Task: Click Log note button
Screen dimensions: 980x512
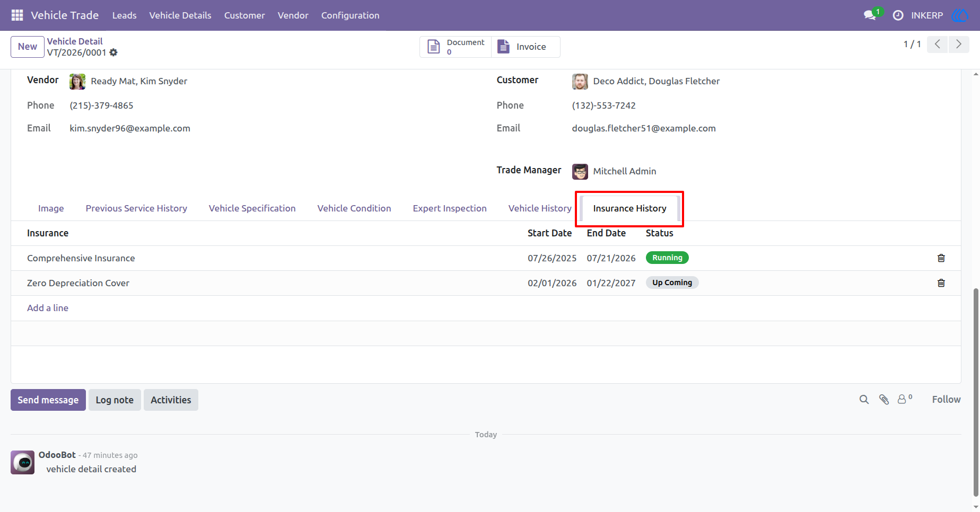Action: [x=115, y=400]
